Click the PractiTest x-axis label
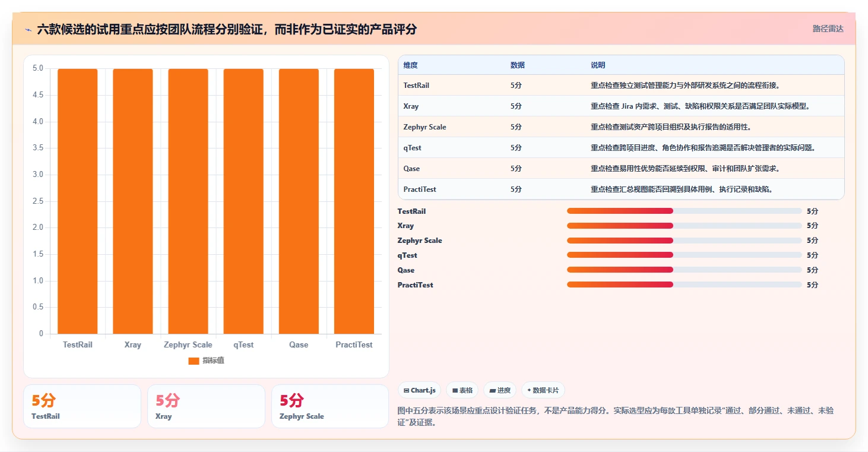This screenshot has height=452, width=868. pos(354,344)
